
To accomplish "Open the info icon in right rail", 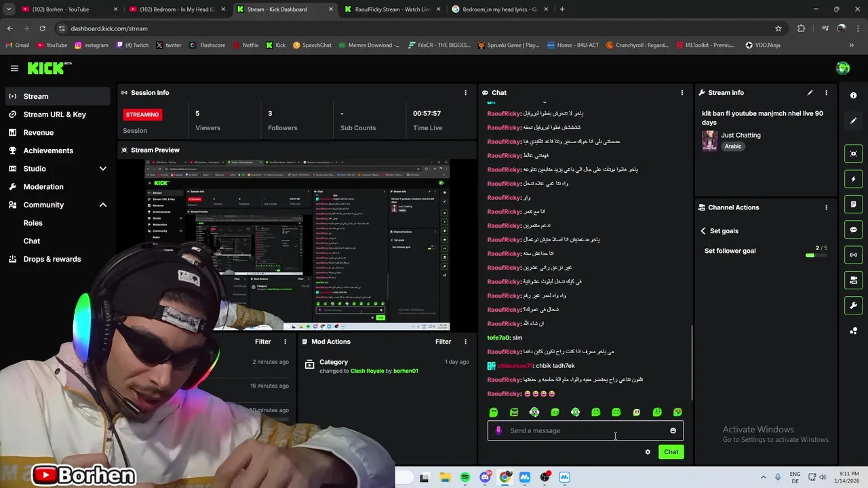I will click(853, 96).
